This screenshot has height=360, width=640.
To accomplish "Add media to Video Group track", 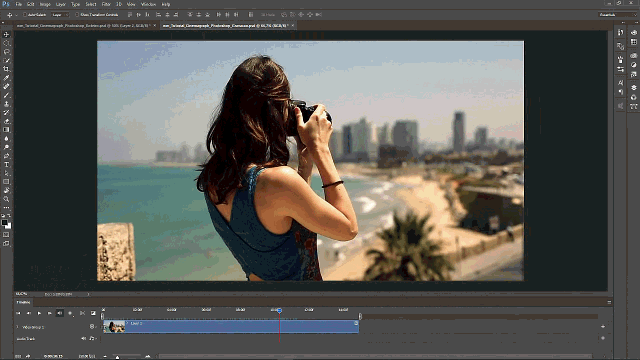I will pos(603,327).
